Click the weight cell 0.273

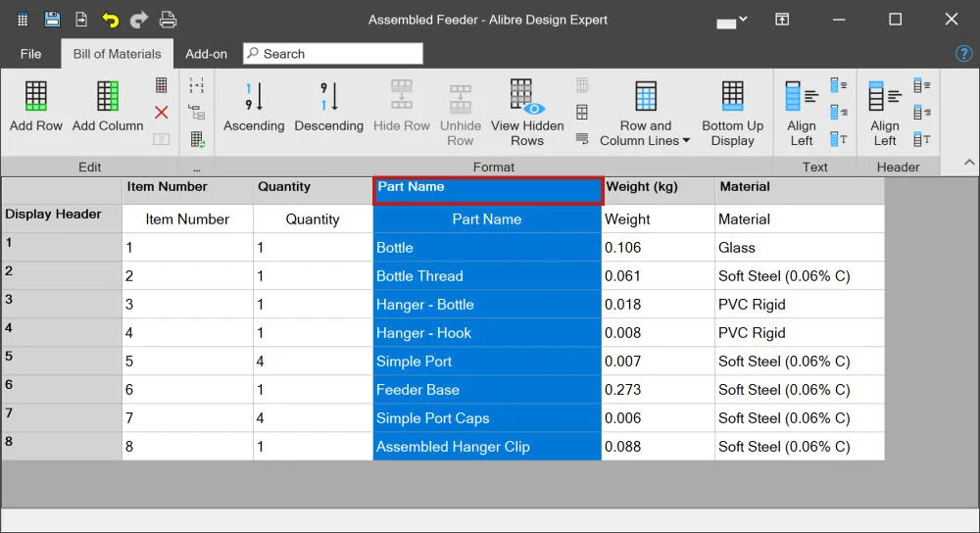tap(659, 389)
